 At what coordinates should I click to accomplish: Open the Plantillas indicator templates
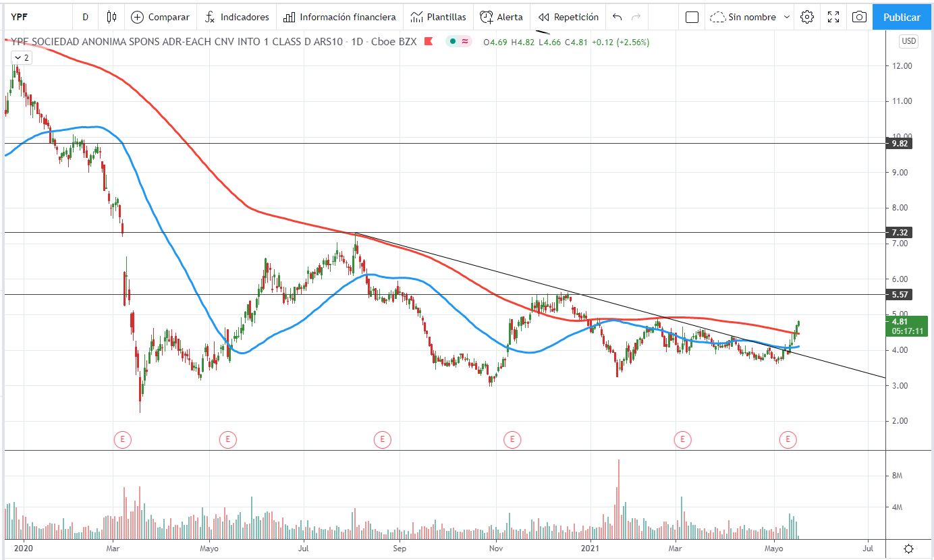pos(438,17)
